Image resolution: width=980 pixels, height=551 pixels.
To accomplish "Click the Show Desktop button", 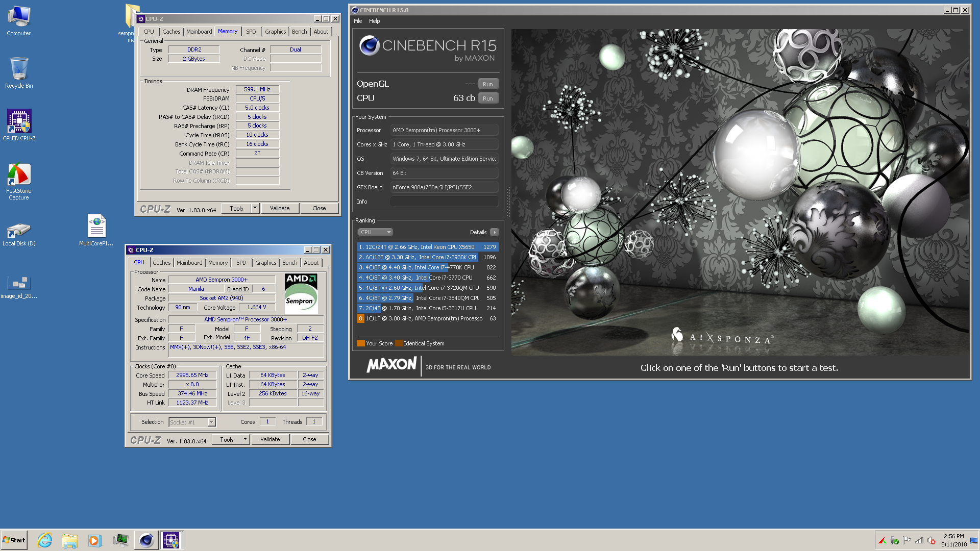I will click(974, 540).
